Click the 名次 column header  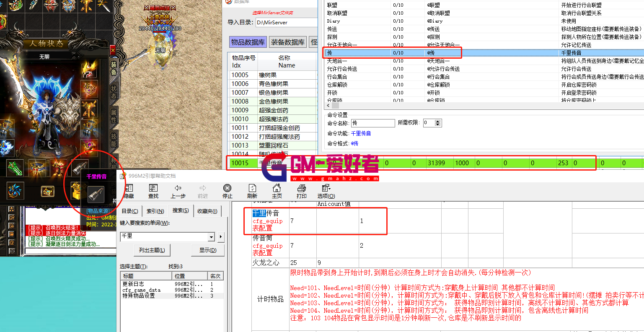[216, 276]
